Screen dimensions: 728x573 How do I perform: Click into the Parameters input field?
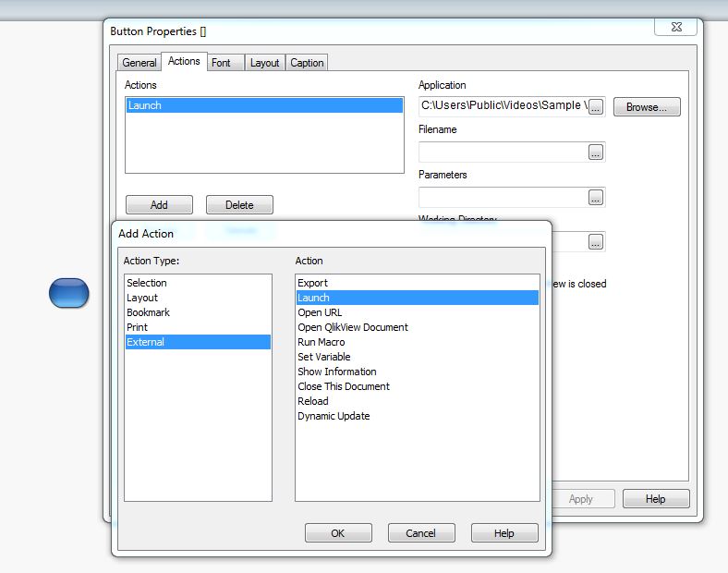tap(504, 197)
